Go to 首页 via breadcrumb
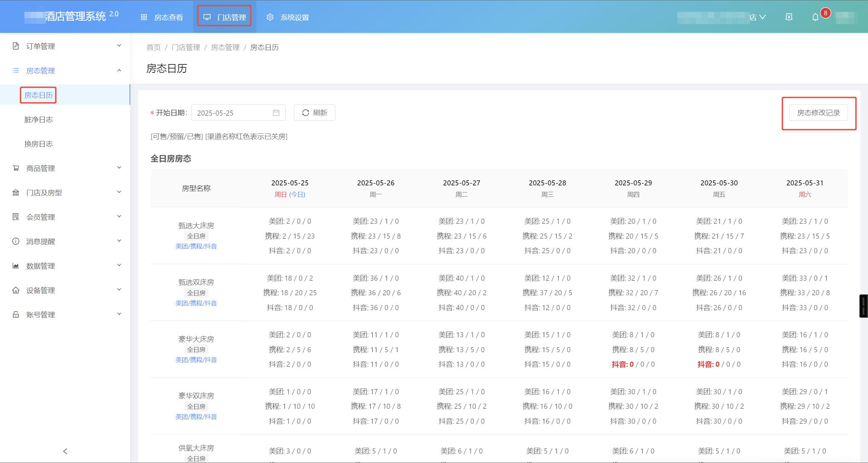Image resolution: width=868 pixels, height=463 pixels. 153,47
